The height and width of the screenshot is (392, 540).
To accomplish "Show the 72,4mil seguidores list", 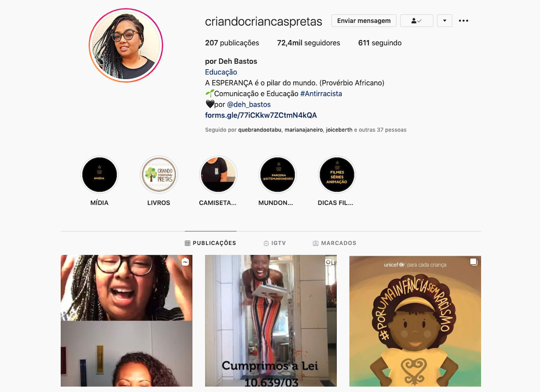I will (309, 43).
